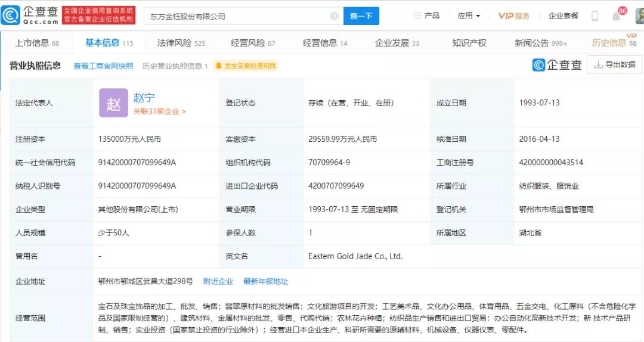The image size is (644, 342).
Task: Open 附近企业 link
Action: pyautogui.click(x=218, y=281)
